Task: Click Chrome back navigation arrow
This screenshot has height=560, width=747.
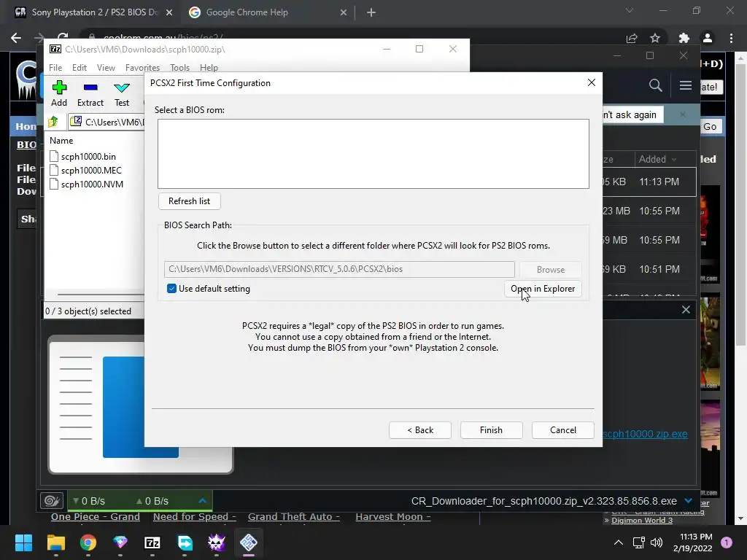Action: click(16, 38)
